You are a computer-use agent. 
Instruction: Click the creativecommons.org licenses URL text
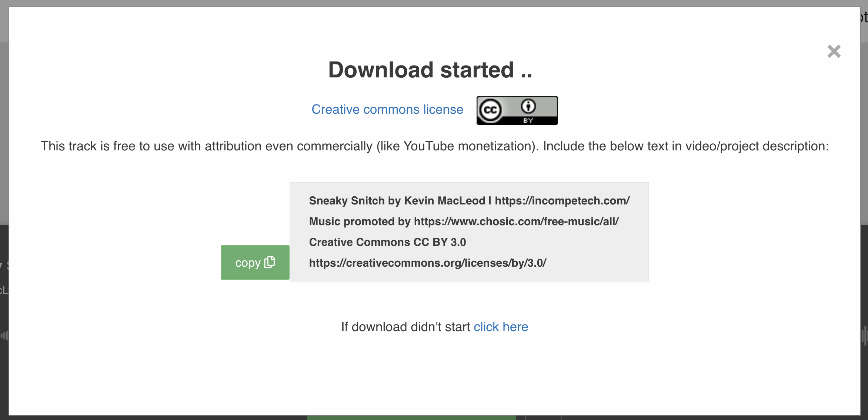(428, 263)
